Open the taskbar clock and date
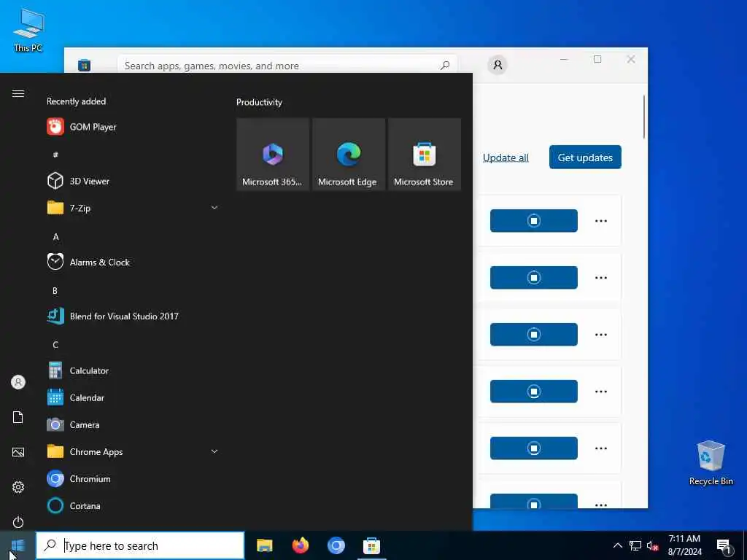Screen dimensions: 747x560 (684, 545)
